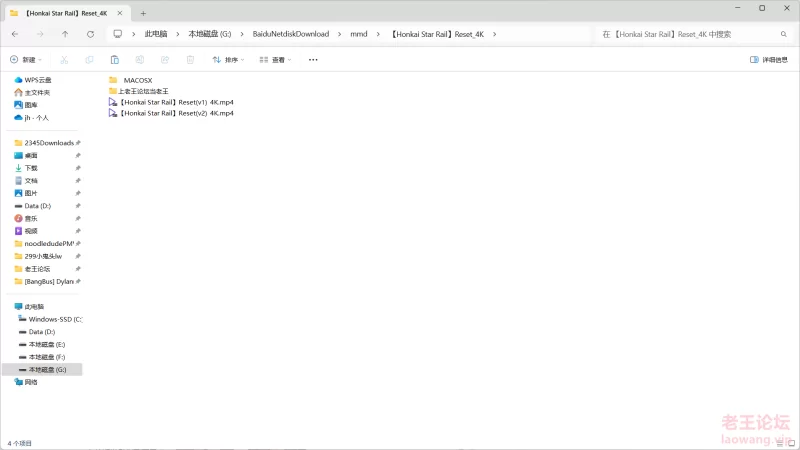The width and height of the screenshot is (800, 450).
Task: Click the 此电脑 breadcrumb
Action: (x=156, y=34)
